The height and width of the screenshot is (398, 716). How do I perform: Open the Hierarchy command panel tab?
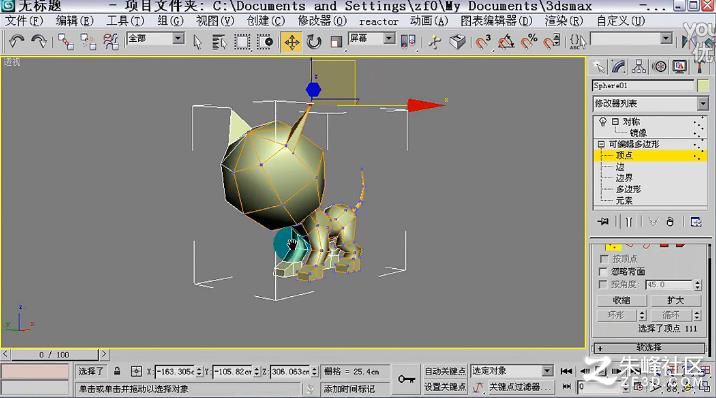pyautogui.click(x=639, y=67)
